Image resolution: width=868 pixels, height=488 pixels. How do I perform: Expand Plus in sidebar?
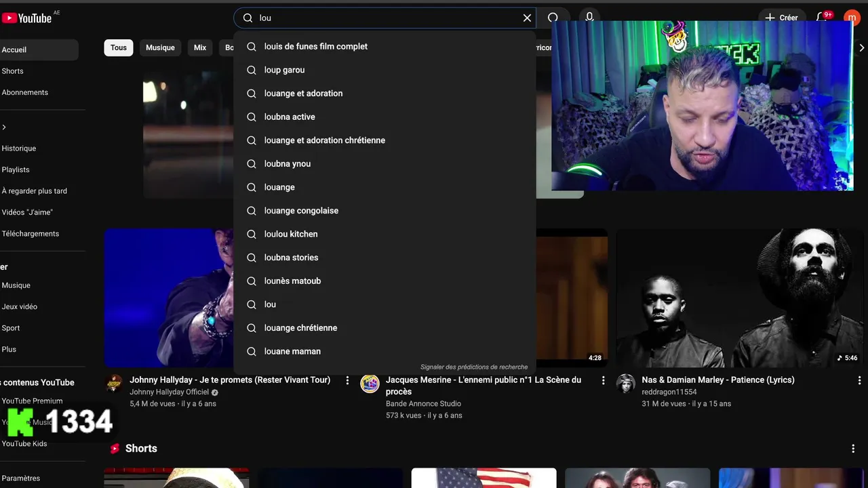pos(39,349)
